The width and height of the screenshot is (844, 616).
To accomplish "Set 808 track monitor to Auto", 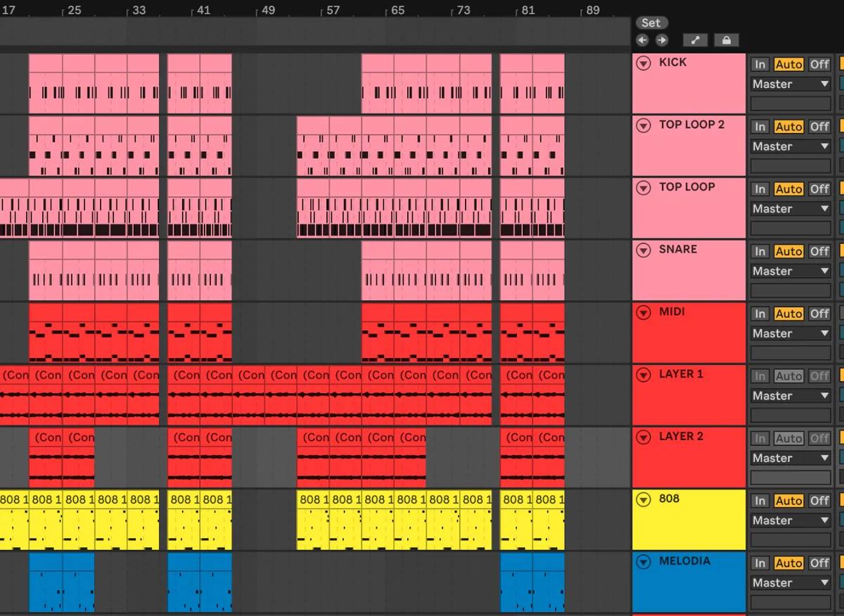I will coord(788,501).
